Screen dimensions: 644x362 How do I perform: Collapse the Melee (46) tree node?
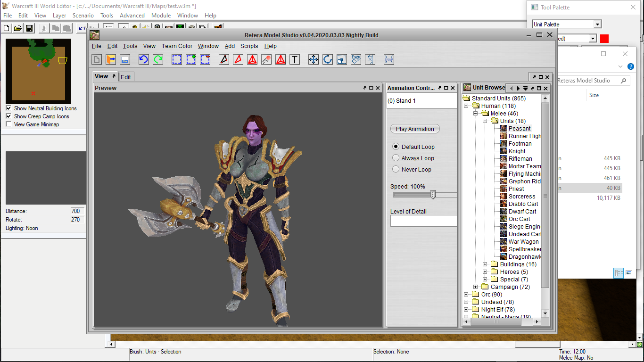476,114
